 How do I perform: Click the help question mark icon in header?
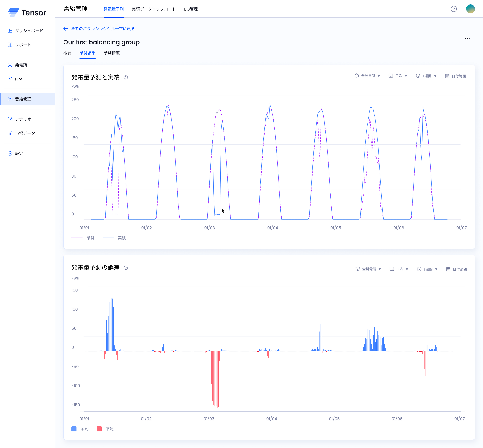pos(454,9)
